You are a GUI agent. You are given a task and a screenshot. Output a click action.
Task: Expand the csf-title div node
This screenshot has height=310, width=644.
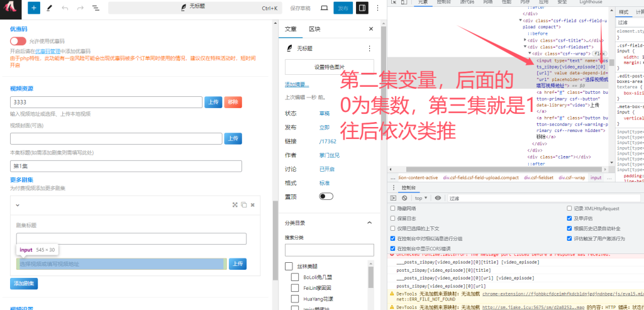tap(525, 40)
